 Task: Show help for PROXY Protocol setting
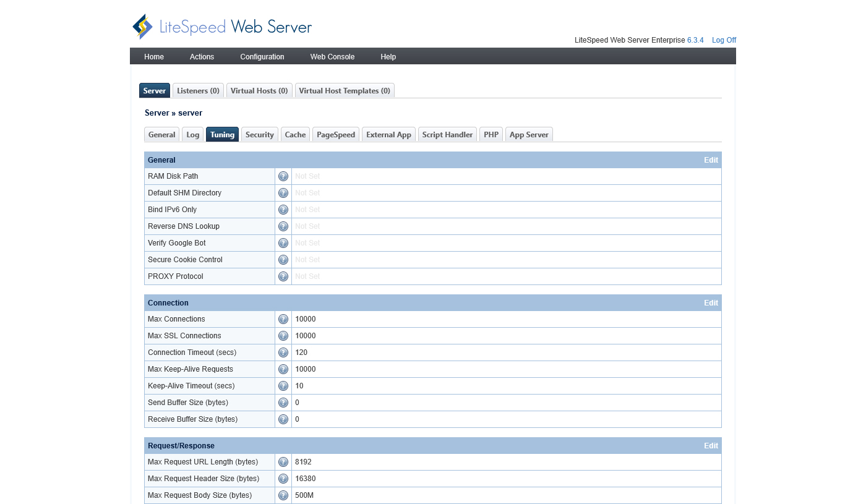coord(283,276)
